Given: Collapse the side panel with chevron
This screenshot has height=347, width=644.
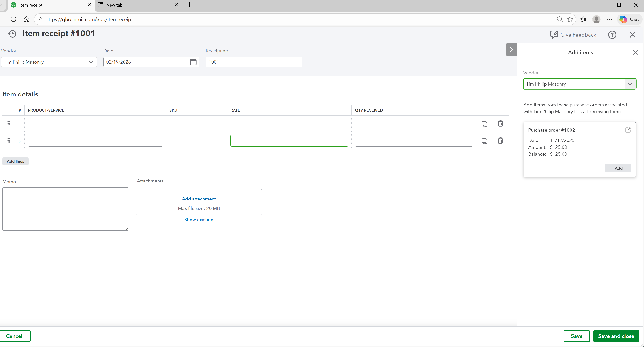Looking at the screenshot, I should [511, 50].
